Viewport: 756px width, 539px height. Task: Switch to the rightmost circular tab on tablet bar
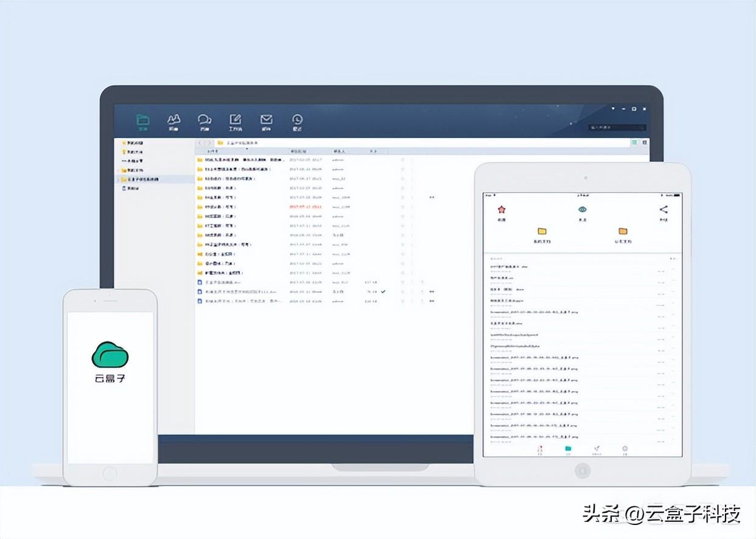[625, 450]
